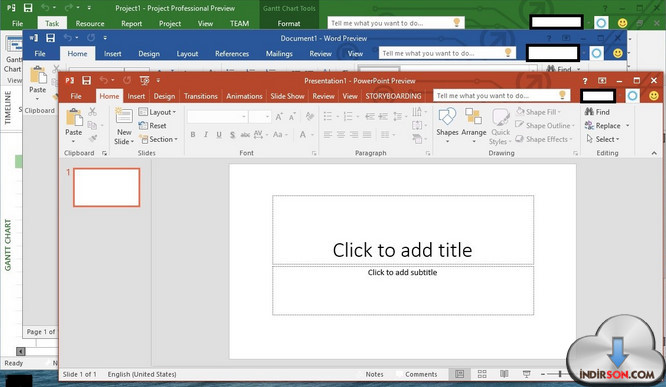Open the font name combo box in PowerPoint
The image size is (666, 387).
pos(217,116)
